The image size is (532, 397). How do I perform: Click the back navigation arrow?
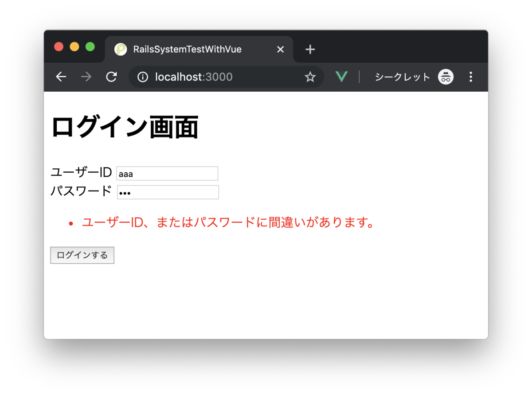pos(61,77)
